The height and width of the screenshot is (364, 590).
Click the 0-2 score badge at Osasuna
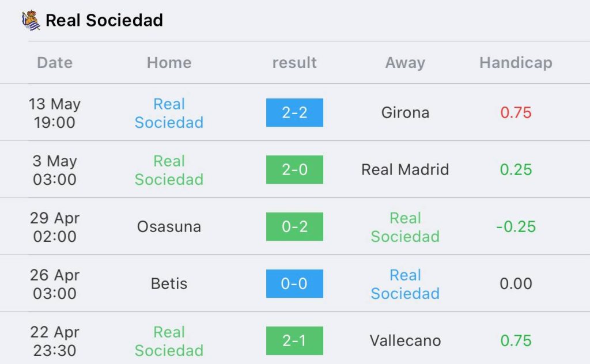click(294, 226)
